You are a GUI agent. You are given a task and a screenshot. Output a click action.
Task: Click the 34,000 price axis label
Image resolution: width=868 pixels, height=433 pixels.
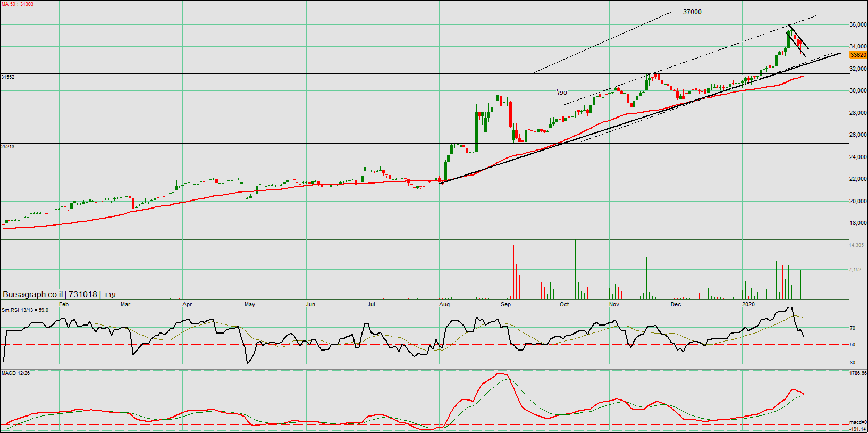[858, 46]
